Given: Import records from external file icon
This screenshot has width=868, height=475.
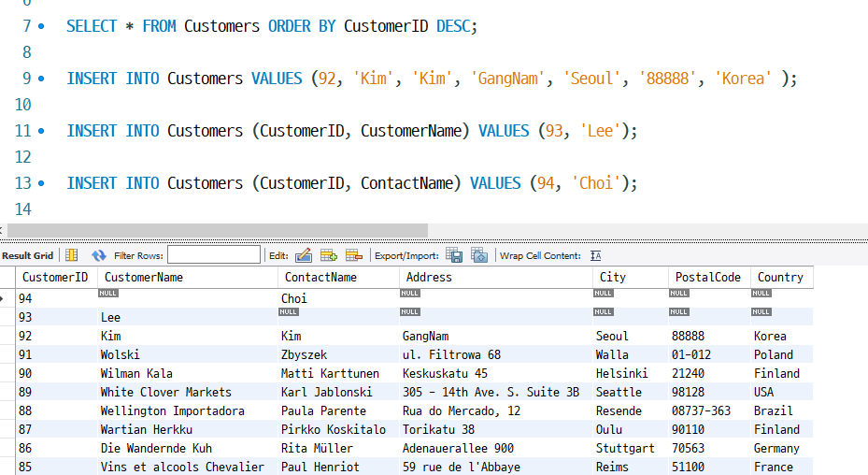Looking at the screenshot, I should [479, 255].
